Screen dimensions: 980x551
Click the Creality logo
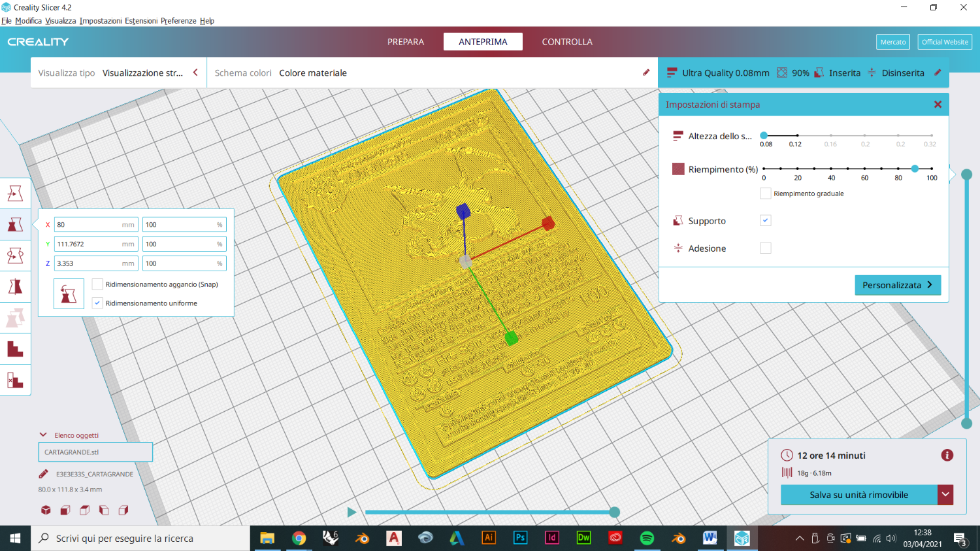(38, 42)
